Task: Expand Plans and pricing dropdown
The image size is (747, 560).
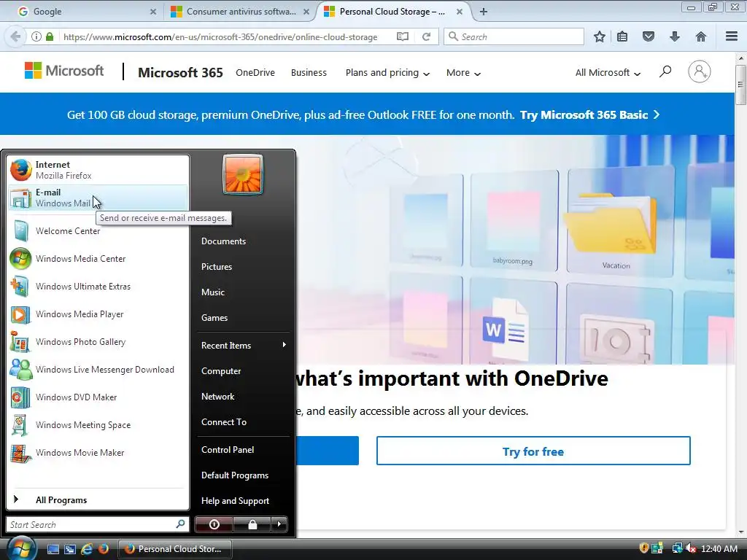Action: pos(387,73)
